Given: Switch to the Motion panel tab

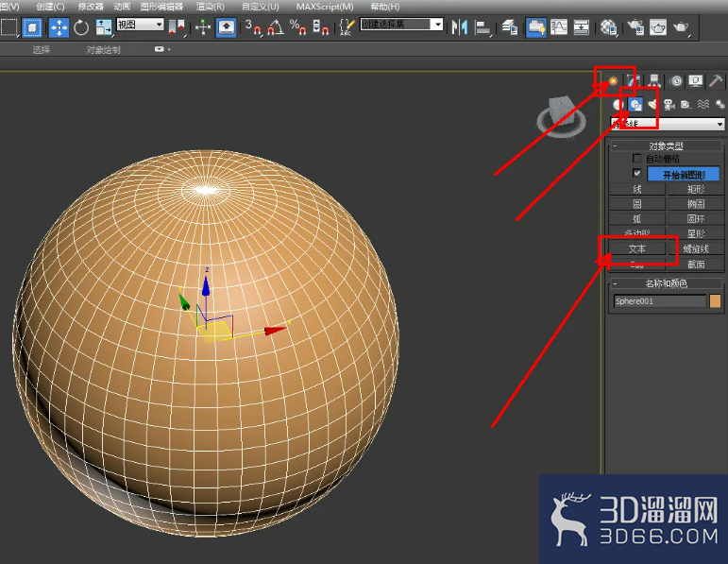Looking at the screenshot, I should coord(676,81).
